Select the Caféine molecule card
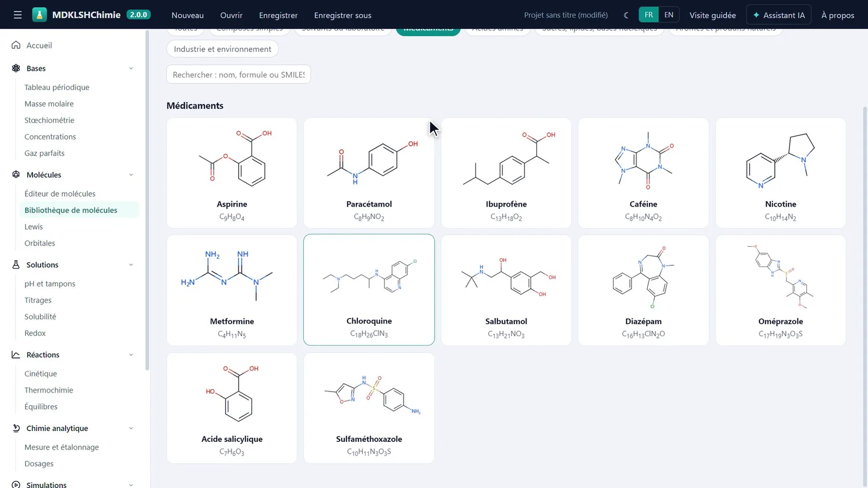Viewport: 868px width, 488px height. coord(643,173)
